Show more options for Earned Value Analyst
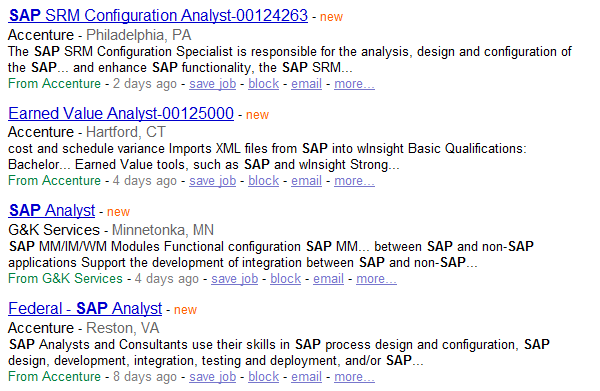Image resolution: width=600 pixels, height=391 pixels. pyautogui.click(x=354, y=181)
